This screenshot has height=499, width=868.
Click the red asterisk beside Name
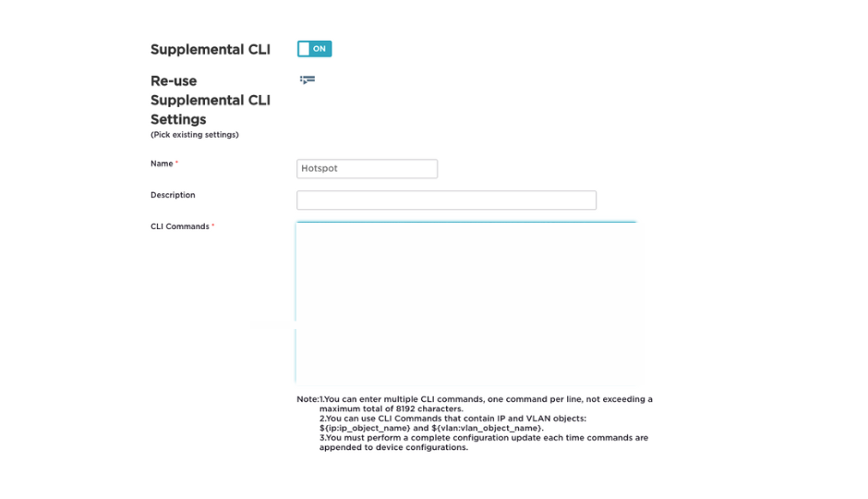(176, 164)
